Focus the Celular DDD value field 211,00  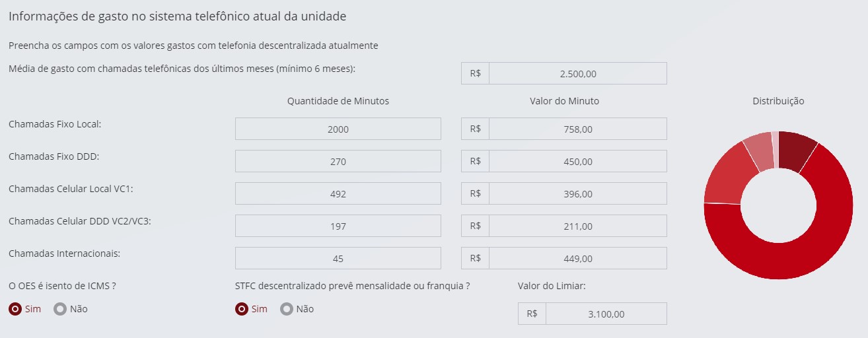coord(577,226)
